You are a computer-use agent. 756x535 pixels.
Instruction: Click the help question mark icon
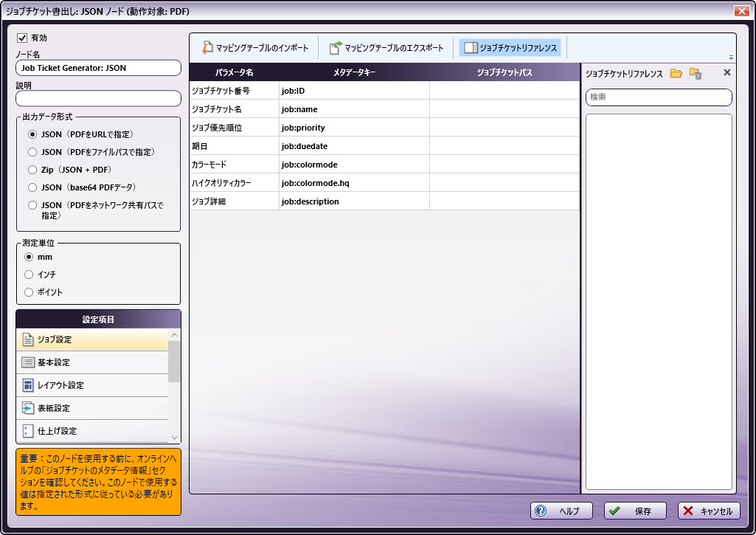pyautogui.click(x=541, y=511)
